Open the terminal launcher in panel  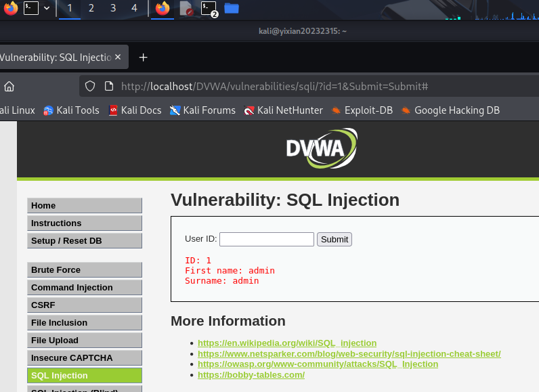(31, 8)
